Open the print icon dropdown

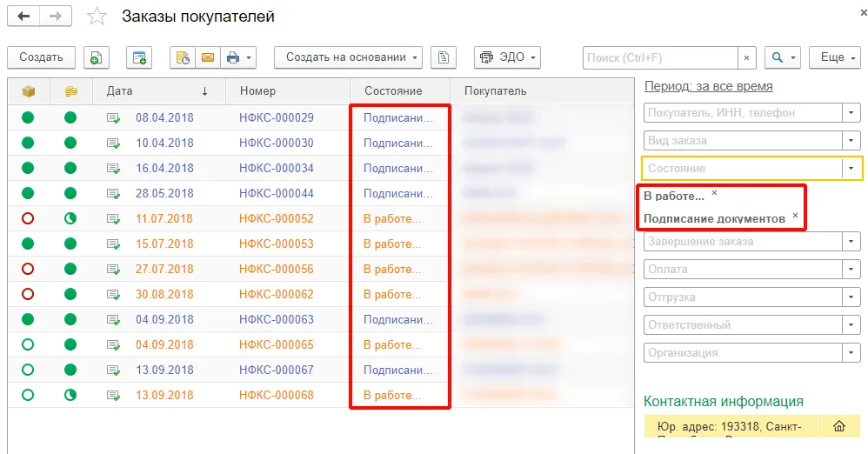239,57
